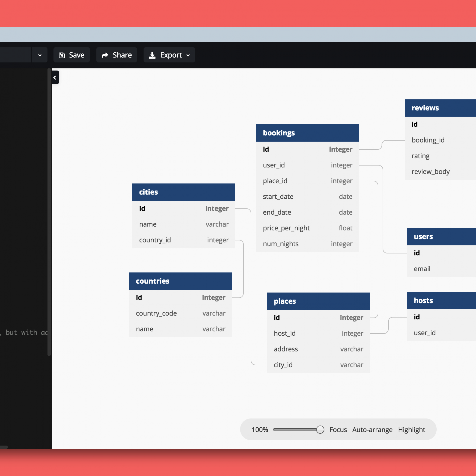476x476 pixels.
Task: Click the Save button
Action: tap(71, 54)
